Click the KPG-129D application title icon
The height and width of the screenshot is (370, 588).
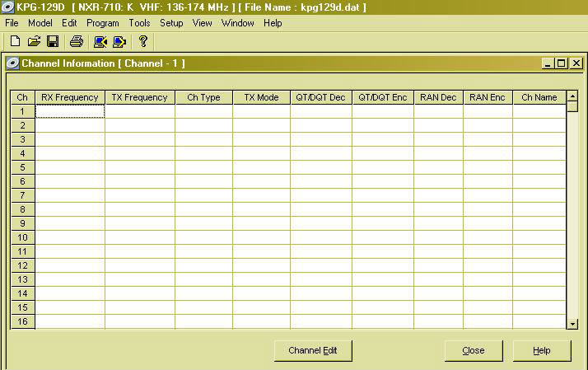[x=7, y=7]
